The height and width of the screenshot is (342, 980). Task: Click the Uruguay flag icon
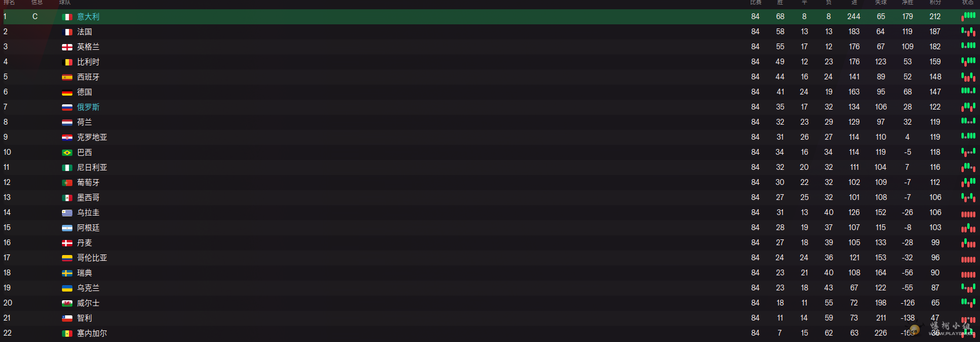point(67,213)
